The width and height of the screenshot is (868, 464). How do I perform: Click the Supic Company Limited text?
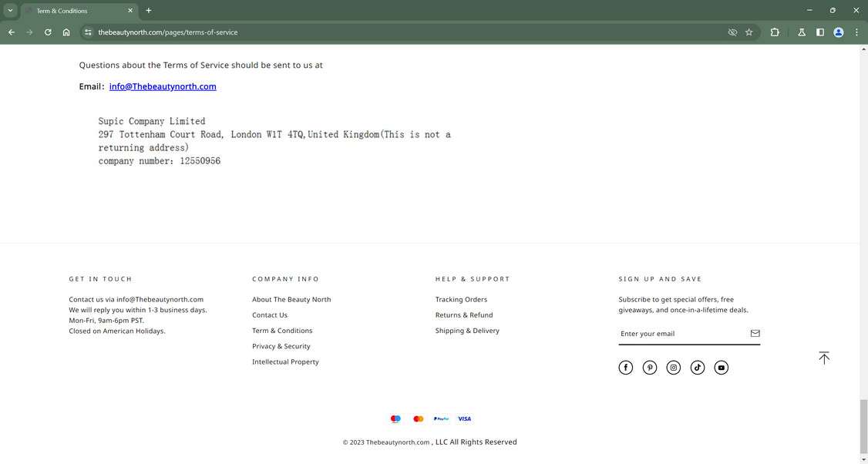[152, 121]
